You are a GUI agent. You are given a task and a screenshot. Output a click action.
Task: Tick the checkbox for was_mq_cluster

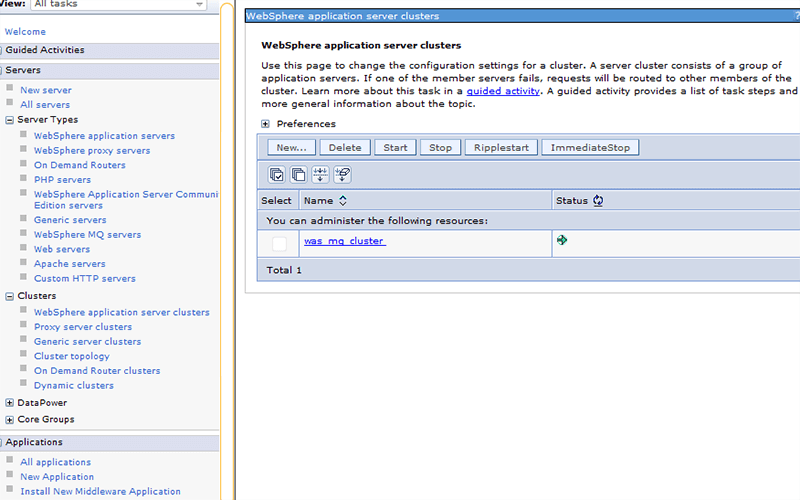[x=279, y=244]
